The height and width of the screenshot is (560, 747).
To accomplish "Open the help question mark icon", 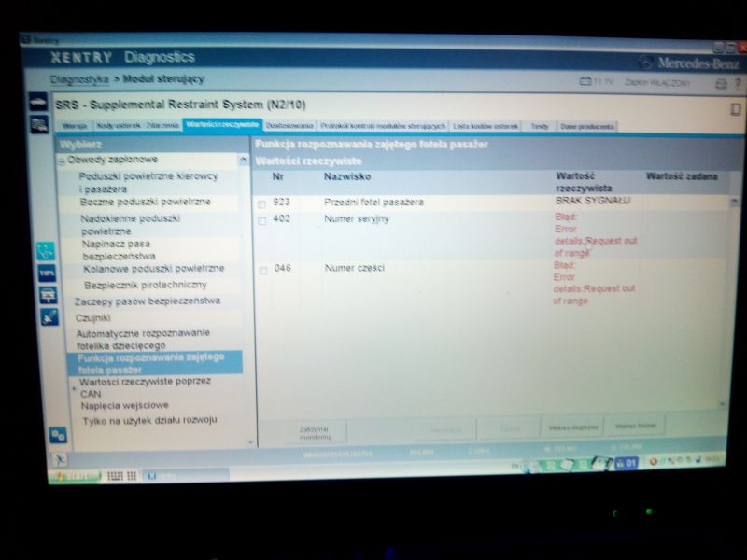I will click(738, 84).
